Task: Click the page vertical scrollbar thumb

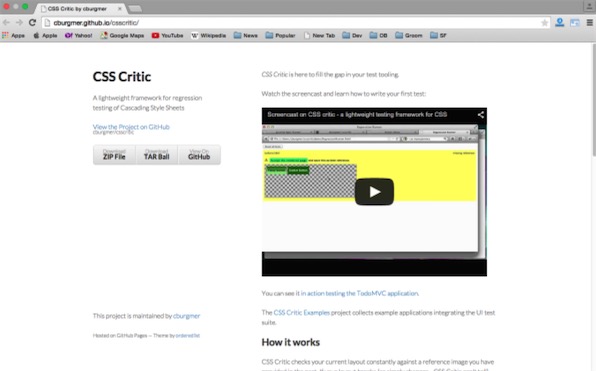Action: (593, 100)
